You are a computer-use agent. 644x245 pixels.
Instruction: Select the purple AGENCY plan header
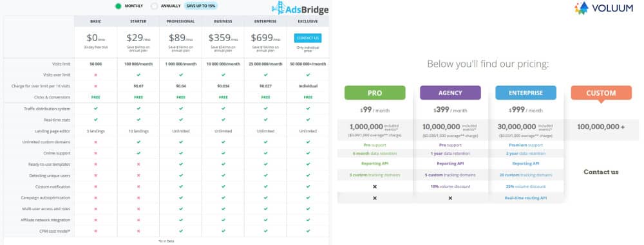450,93
